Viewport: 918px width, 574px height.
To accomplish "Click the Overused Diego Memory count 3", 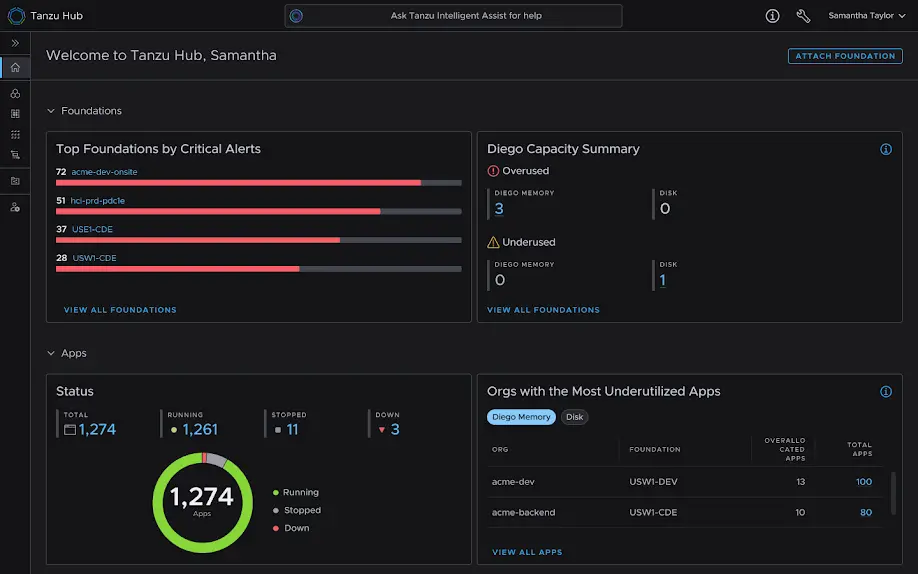I will (x=499, y=208).
